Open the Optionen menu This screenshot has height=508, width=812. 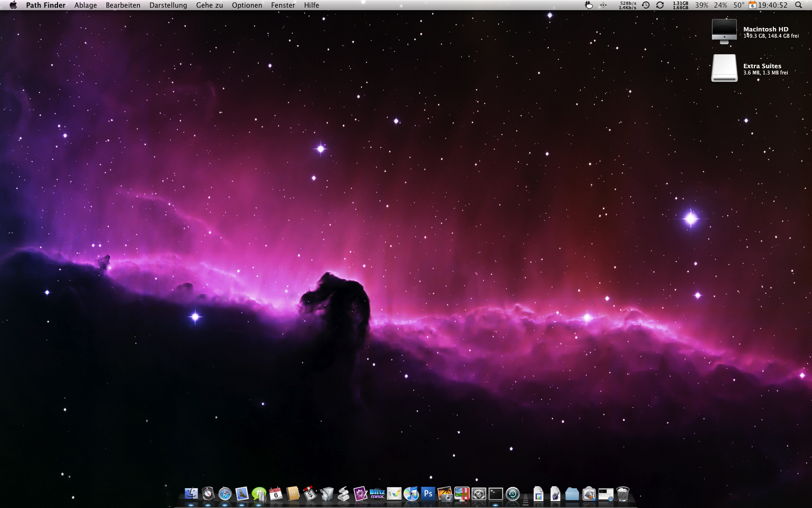tap(247, 5)
